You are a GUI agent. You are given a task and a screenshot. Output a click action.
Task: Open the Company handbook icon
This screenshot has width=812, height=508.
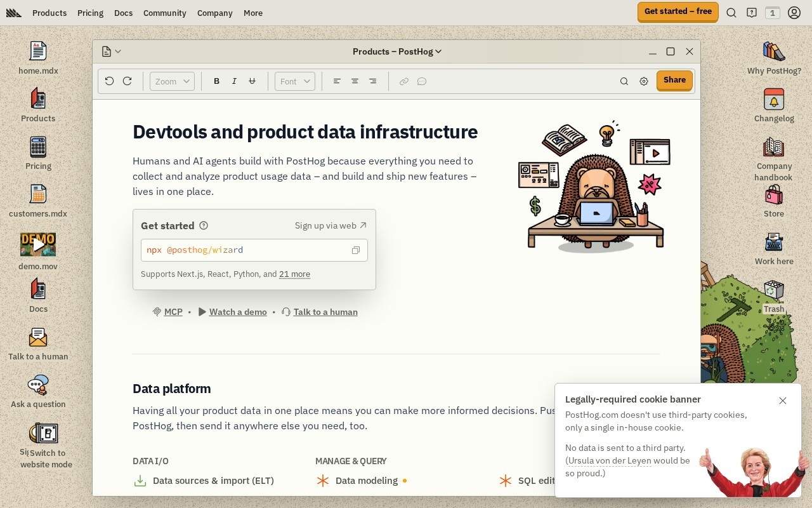pos(774,159)
